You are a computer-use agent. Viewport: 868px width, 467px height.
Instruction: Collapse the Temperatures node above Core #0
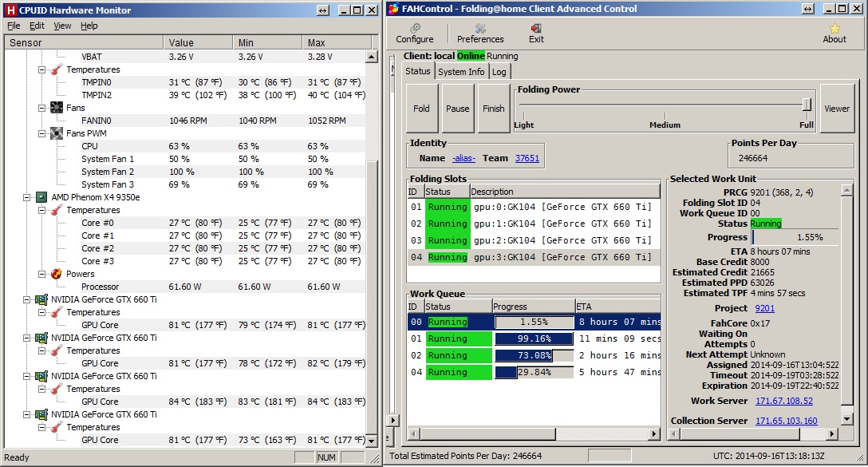point(41,210)
